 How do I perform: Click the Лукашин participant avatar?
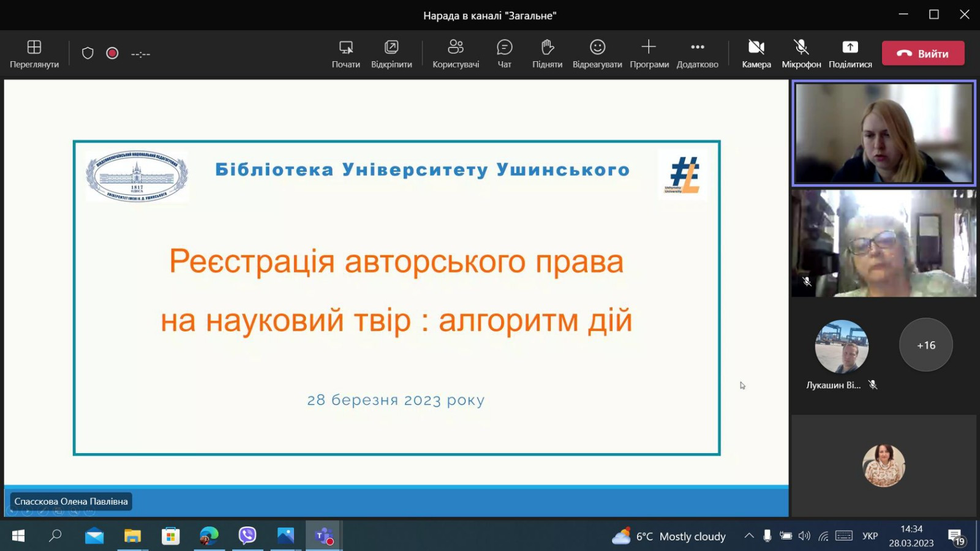[842, 347]
